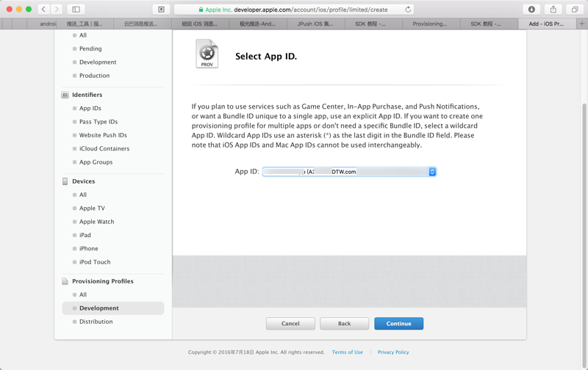Screen dimensions: 588x370
Task: Open the Reader view icon
Action: point(161,10)
